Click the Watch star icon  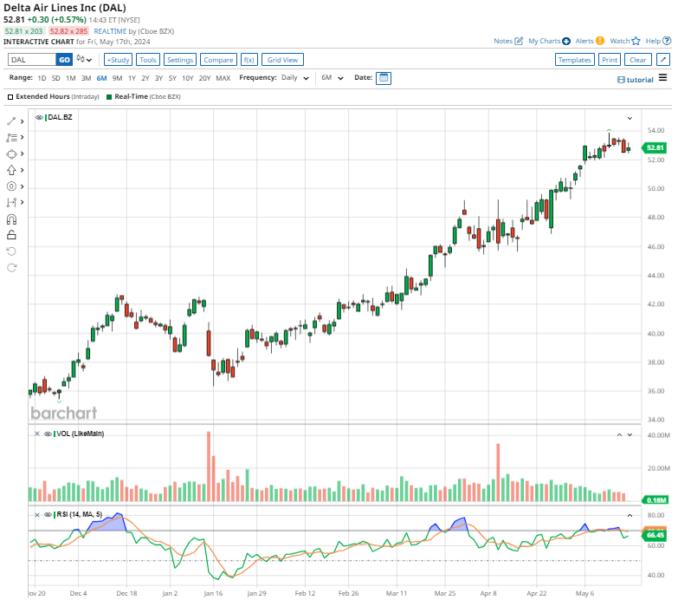pos(636,41)
